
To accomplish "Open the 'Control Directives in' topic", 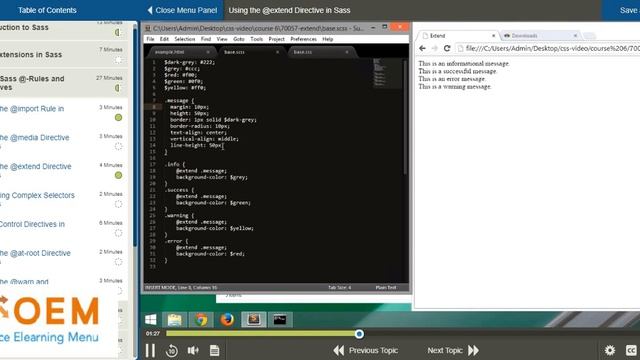I will point(32,224).
